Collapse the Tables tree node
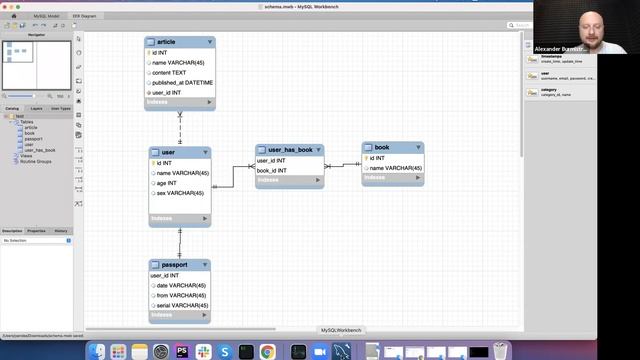The width and height of the screenshot is (640, 360). pos(11,122)
